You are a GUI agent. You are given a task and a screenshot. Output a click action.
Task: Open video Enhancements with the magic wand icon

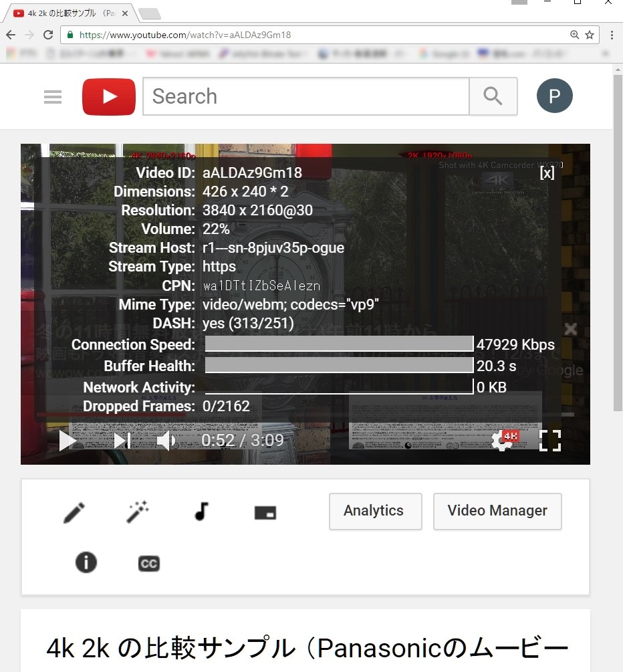tap(136, 511)
